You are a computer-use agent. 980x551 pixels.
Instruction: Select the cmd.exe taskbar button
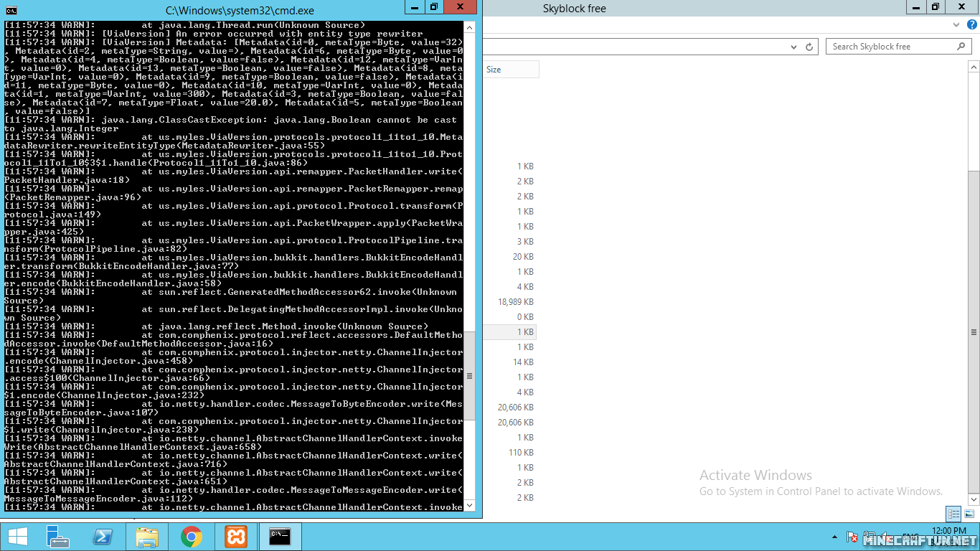tap(281, 537)
